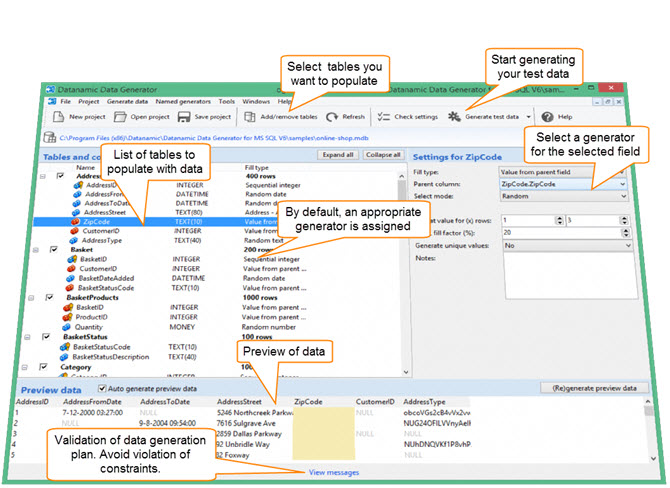Collapse the Address table node
The height and width of the screenshot is (488, 670).
[x=43, y=176]
